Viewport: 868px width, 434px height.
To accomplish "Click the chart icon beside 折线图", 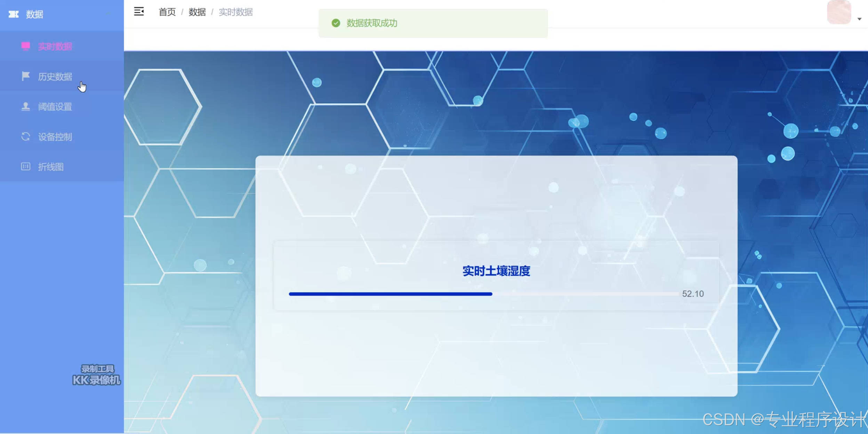I will pos(25,167).
